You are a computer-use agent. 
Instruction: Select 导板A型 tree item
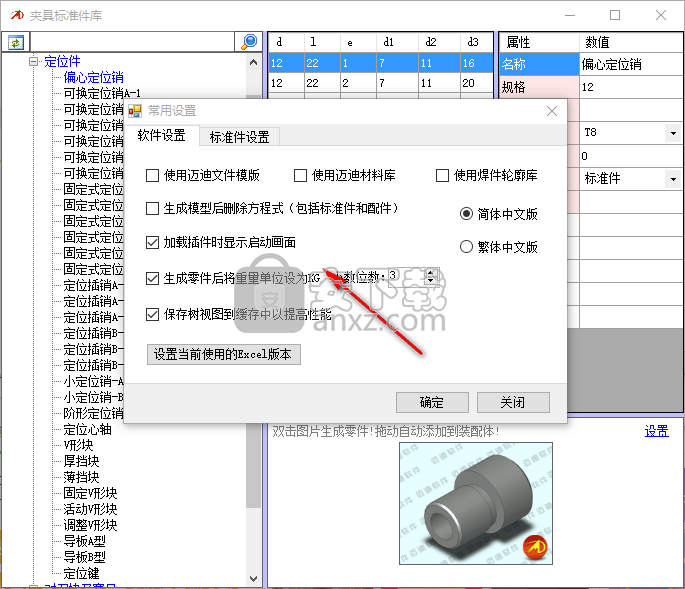84,541
